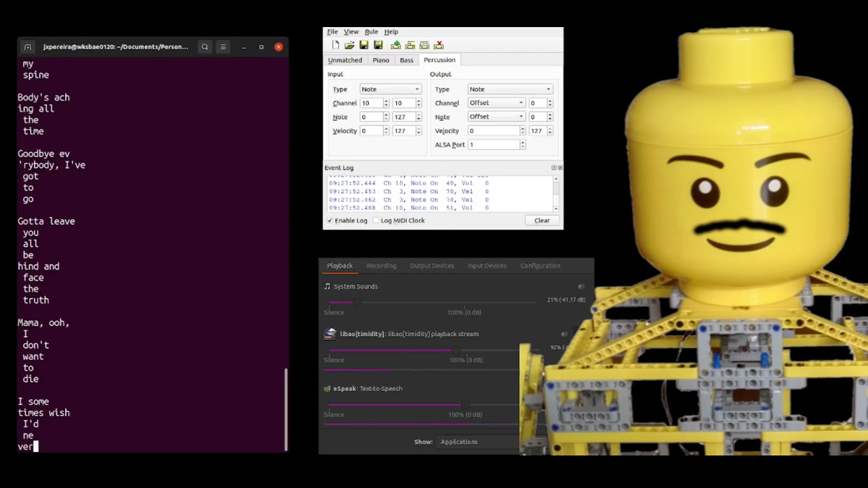Click the Input Channel lower-limit spin box
Screen dimensions: 868x488
(x=374, y=103)
